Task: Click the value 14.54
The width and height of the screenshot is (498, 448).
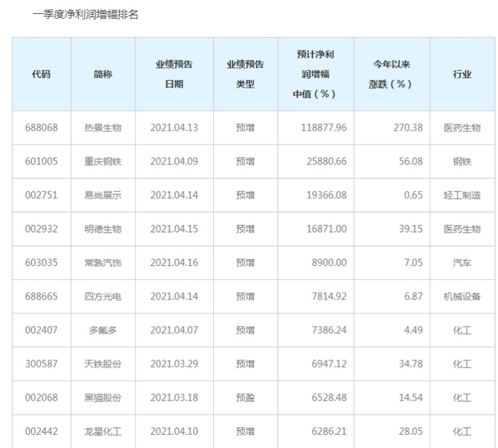Action: (411, 397)
